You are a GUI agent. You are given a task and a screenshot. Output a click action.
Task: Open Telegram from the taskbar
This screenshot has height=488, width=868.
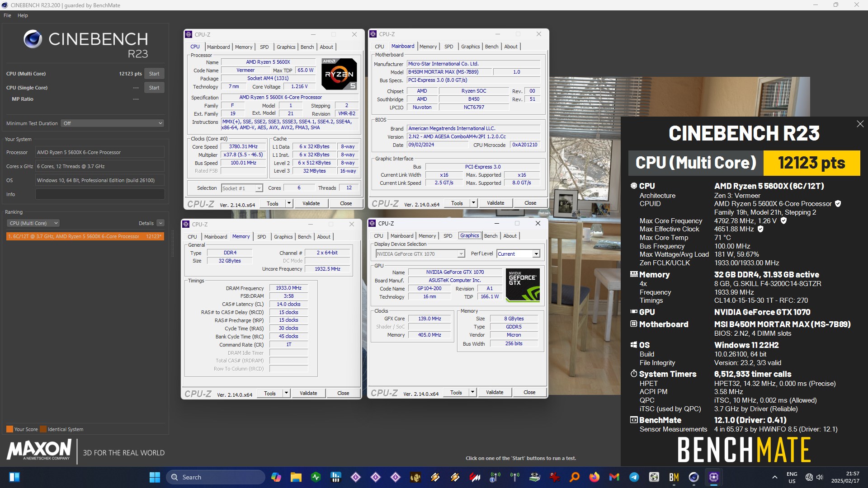[x=634, y=477]
